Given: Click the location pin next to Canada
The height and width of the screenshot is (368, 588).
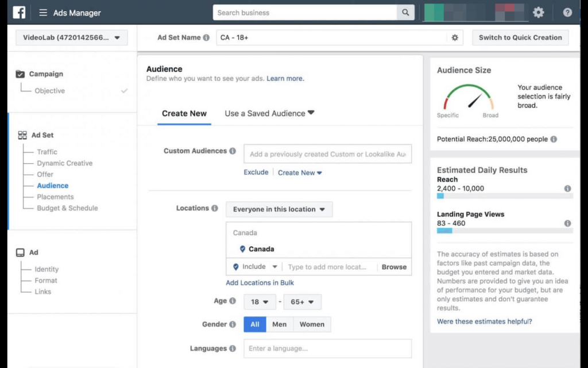Looking at the screenshot, I should click(242, 249).
